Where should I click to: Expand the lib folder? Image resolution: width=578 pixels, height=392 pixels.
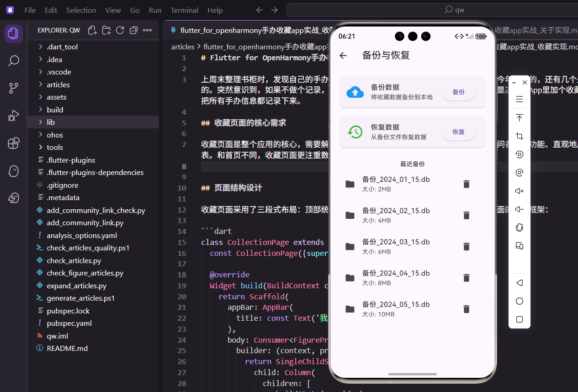click(93, 122)
